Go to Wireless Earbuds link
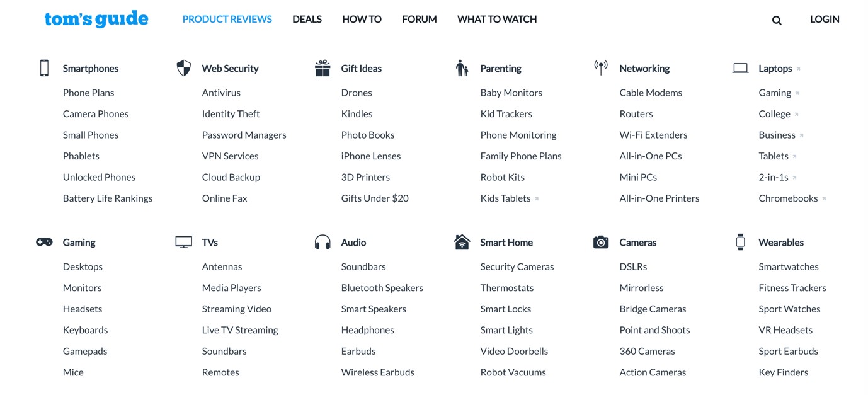Image resolution: width=868 pixels, height=395 pixels. (x=378, y=372)
